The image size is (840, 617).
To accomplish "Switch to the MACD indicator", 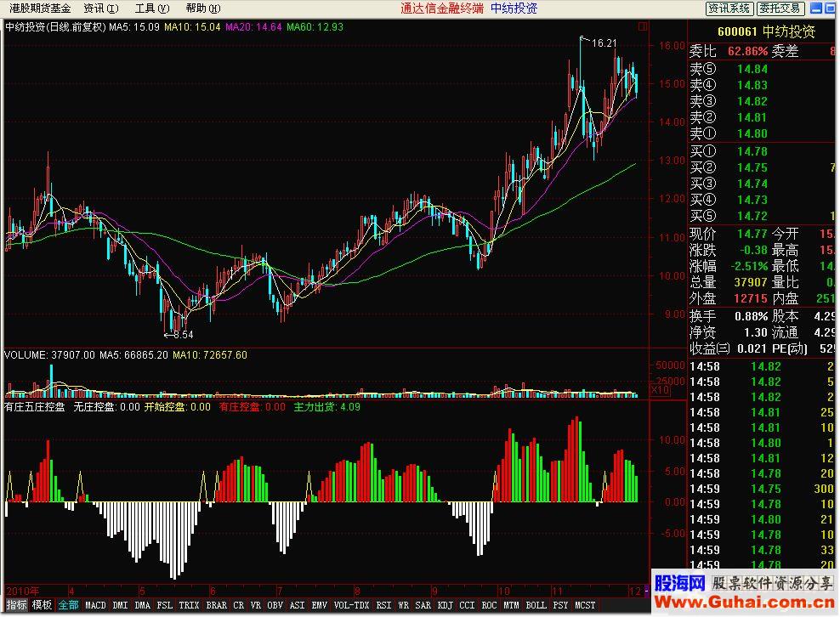I will (95, 605).
